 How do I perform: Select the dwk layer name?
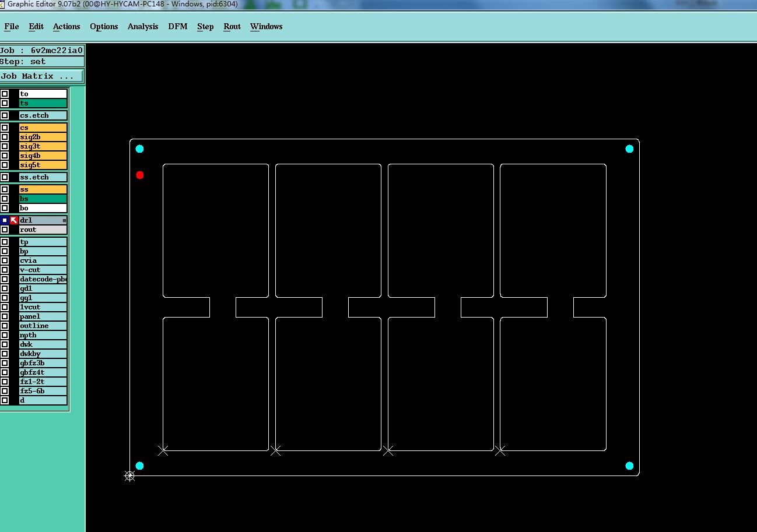click(43, 344)
